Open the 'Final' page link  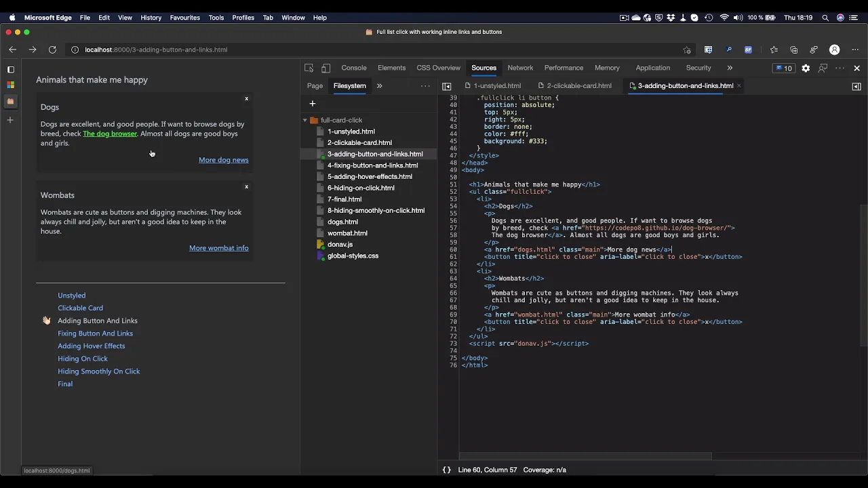coord(65,384)
